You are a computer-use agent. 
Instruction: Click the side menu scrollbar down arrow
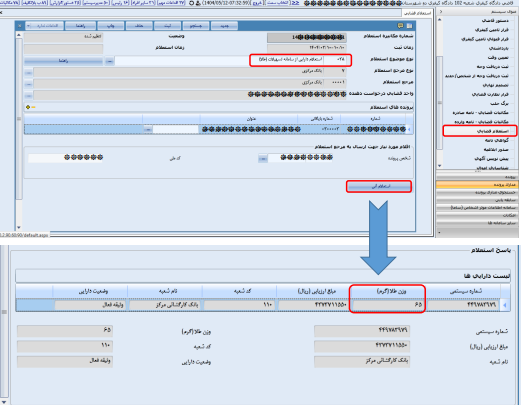[439, 166]
